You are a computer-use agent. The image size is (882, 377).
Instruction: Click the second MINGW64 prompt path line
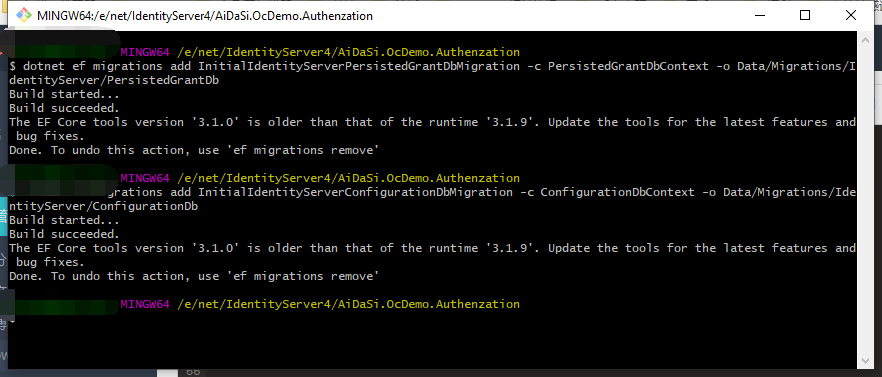coord(321,178)
